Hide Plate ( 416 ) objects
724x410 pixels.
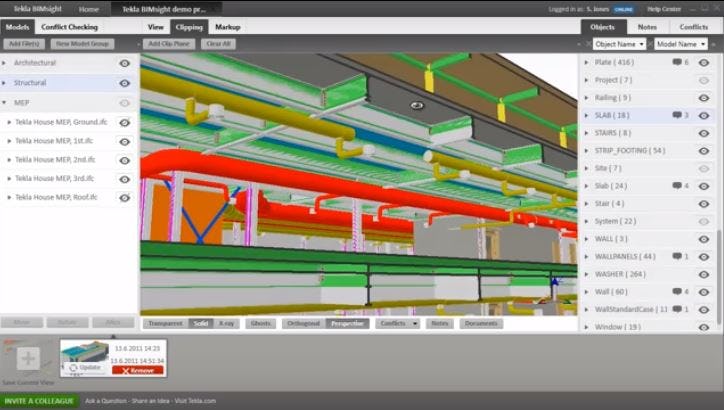click(704, 62)
